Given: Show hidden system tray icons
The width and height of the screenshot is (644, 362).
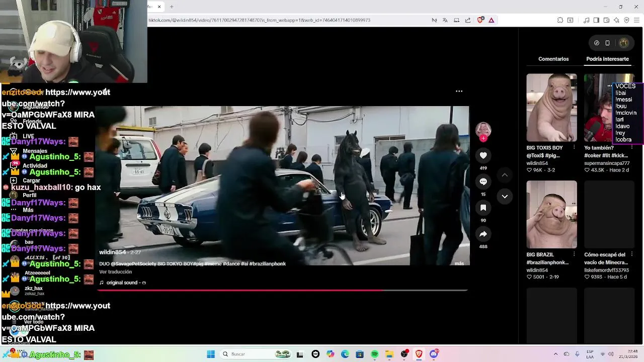Looking at the screenshot, I should tap(555, 354).
